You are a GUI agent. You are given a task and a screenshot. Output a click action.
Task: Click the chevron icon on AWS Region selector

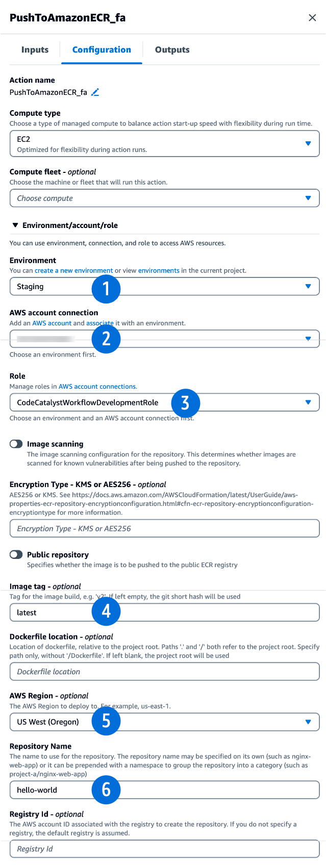pos(308,722)
